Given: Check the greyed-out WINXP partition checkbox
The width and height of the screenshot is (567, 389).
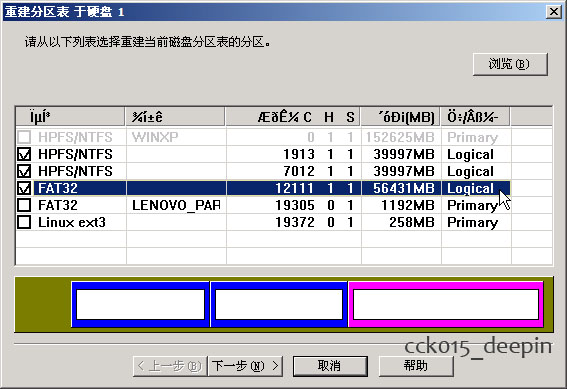Looking at the screenshot, I should [24, 137].
